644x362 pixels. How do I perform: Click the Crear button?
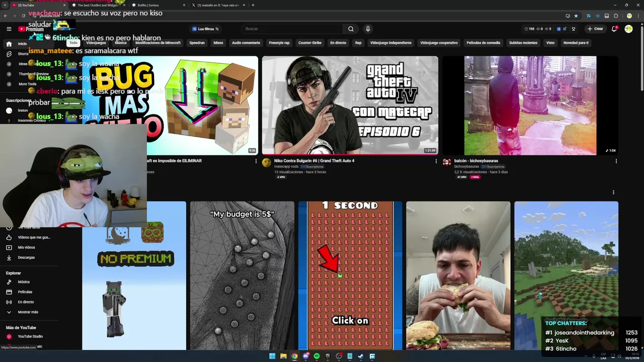click(595, 29)
